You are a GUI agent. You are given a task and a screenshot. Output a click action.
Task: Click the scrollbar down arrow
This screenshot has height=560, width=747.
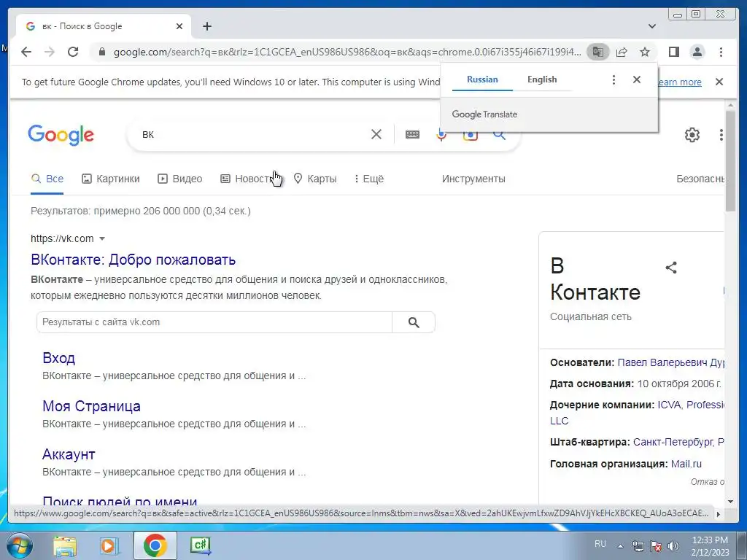tap(731, 501)
